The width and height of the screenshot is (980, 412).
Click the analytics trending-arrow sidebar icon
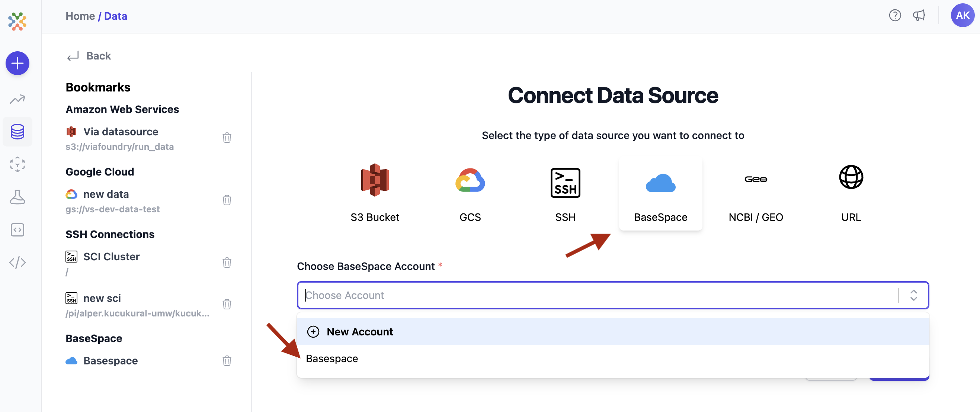(x=17, y=99)
